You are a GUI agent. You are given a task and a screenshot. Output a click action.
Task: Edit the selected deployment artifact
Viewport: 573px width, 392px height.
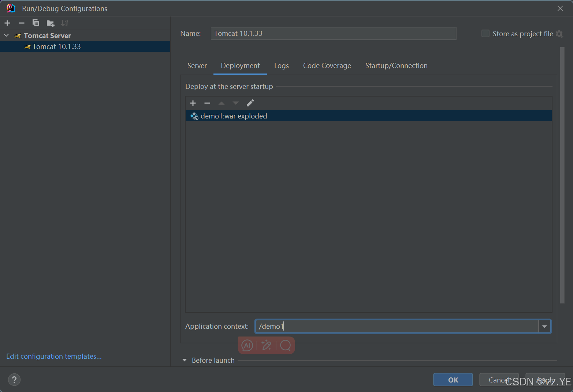[x=250, y=103]
